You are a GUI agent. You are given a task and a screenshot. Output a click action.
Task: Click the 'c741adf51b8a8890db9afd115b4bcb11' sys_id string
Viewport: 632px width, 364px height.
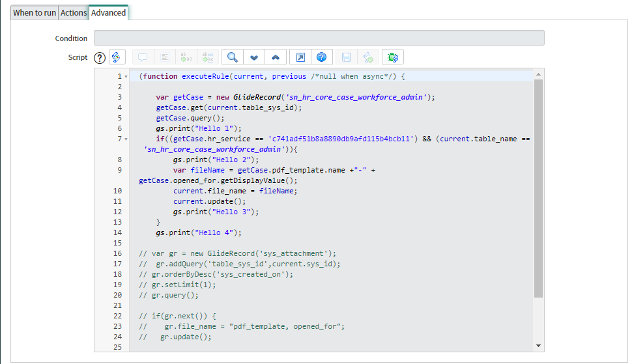341,139
